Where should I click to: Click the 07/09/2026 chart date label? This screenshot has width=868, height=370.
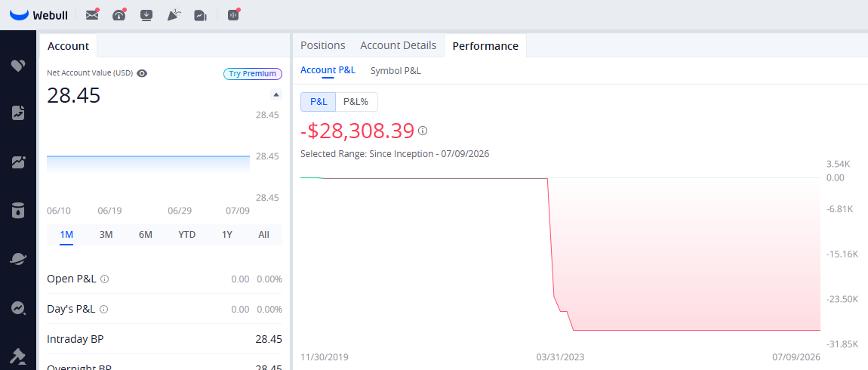pos(796,356)
